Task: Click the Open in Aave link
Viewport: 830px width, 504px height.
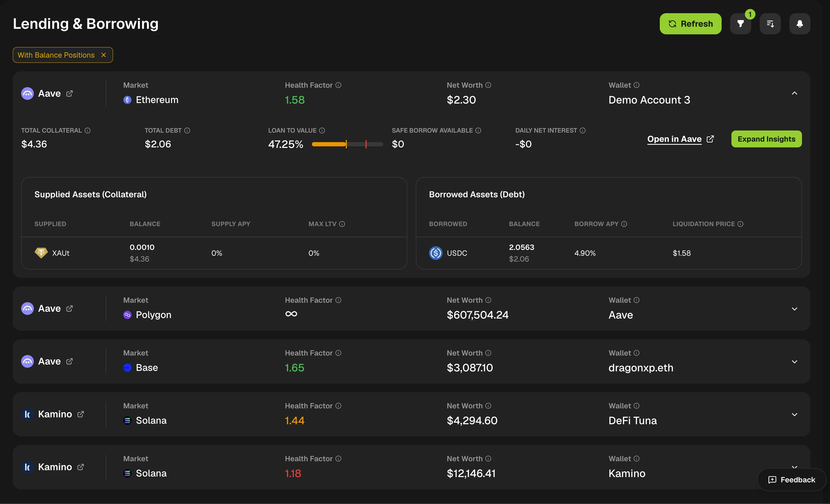Action: (680, 139)
